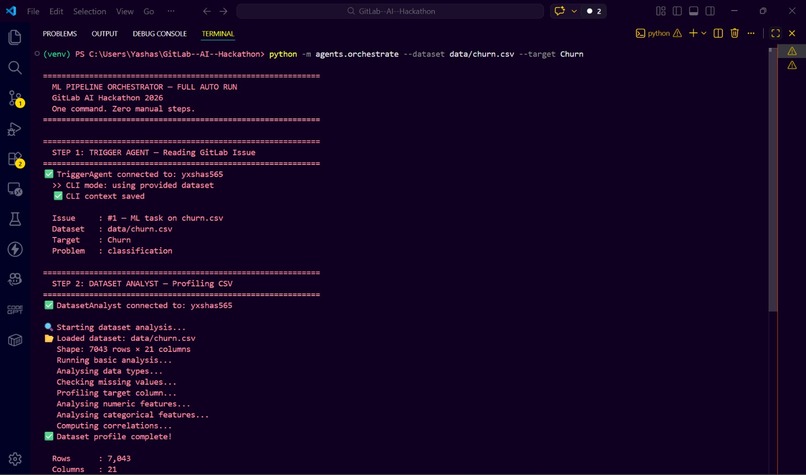Go back with the left arrow
The image size is (806, 475).
click(x=207, y=11)
